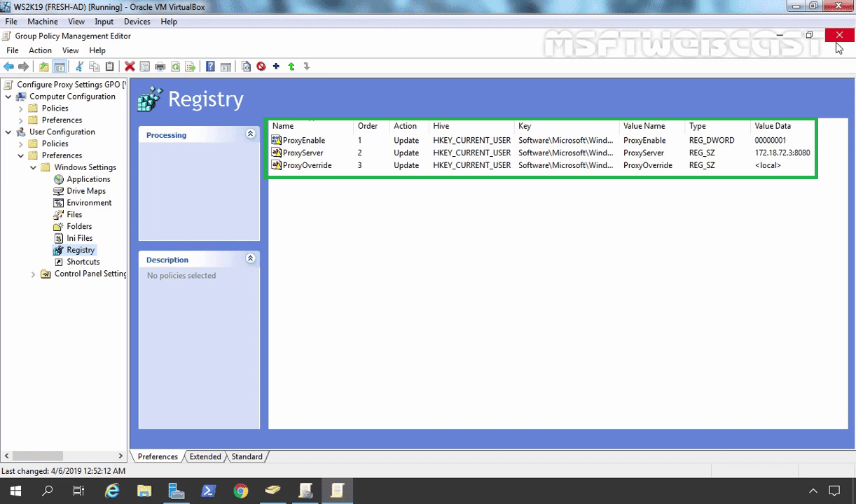
Task: Collapse Preferences under User Configuration
Action: pyautogui.click(x=20, y=155)
